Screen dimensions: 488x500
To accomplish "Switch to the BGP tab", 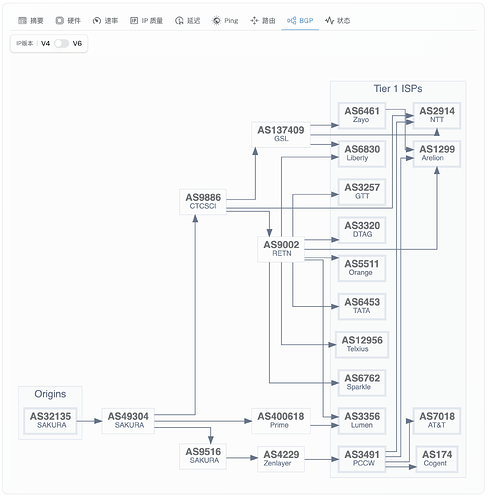I will pyautogui.click(x=300, y=21).
